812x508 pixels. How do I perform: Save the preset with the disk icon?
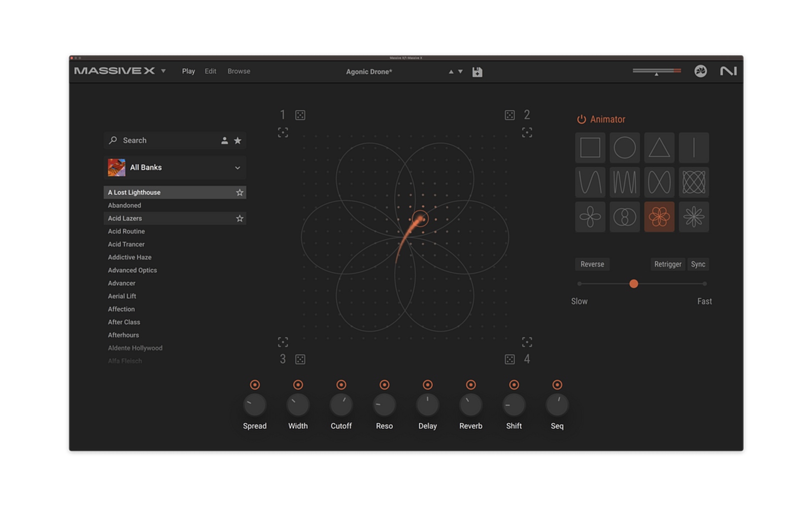tap(477, 72)
